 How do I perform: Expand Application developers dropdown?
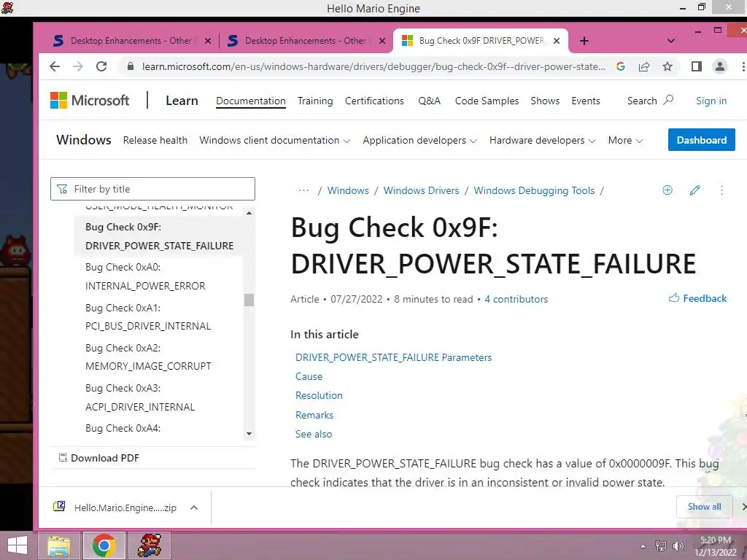(x=419, y=141)
